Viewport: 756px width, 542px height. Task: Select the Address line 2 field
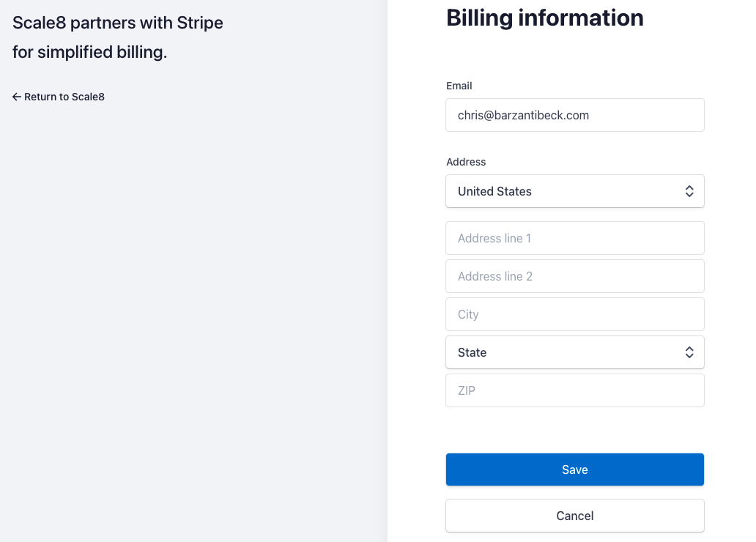coord(574,276)
